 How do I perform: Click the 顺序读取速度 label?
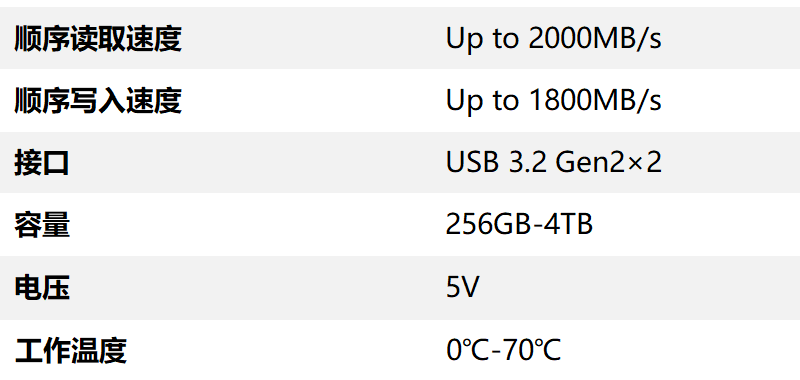tap(98, 38)
